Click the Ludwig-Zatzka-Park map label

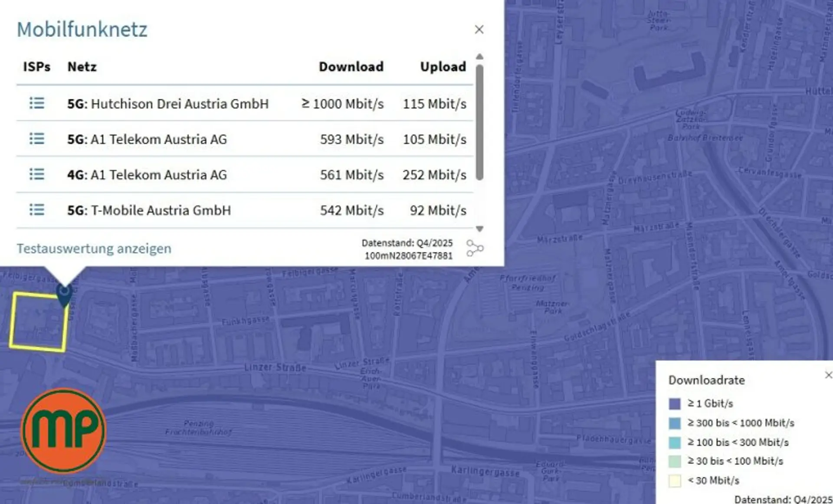tap(691, 119)
